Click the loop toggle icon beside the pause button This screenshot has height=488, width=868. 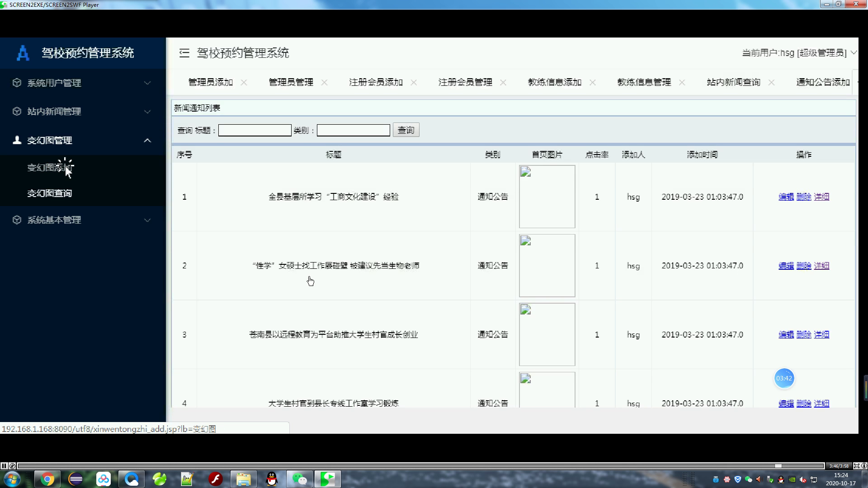click(x=12, y=466)
